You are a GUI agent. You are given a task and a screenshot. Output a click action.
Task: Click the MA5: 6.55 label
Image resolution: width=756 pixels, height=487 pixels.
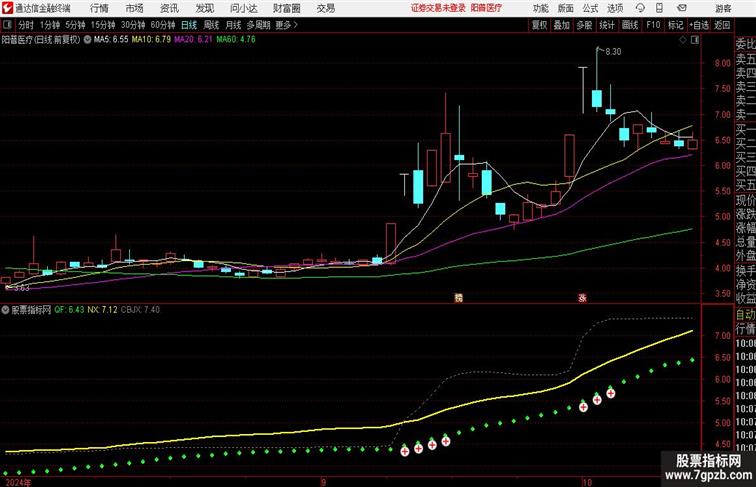(111, 40)
